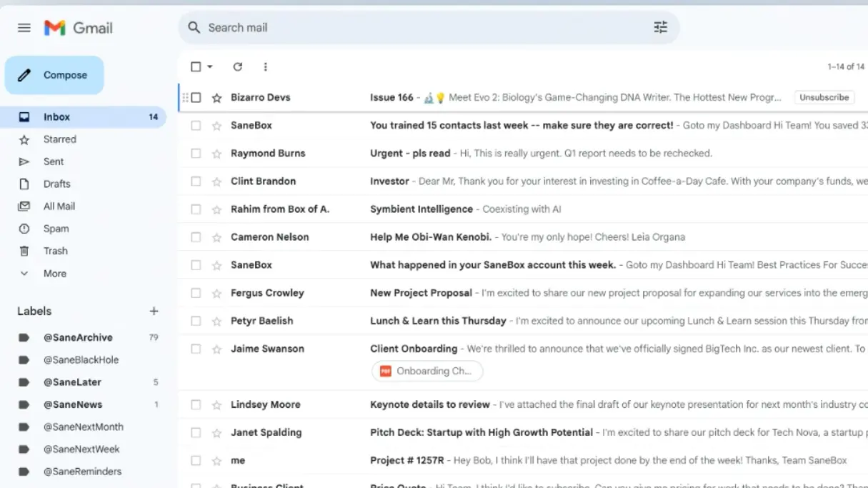Screen dimensions: 868x488
Task: Star the Janet Spalding email
Action: (216, 433)
